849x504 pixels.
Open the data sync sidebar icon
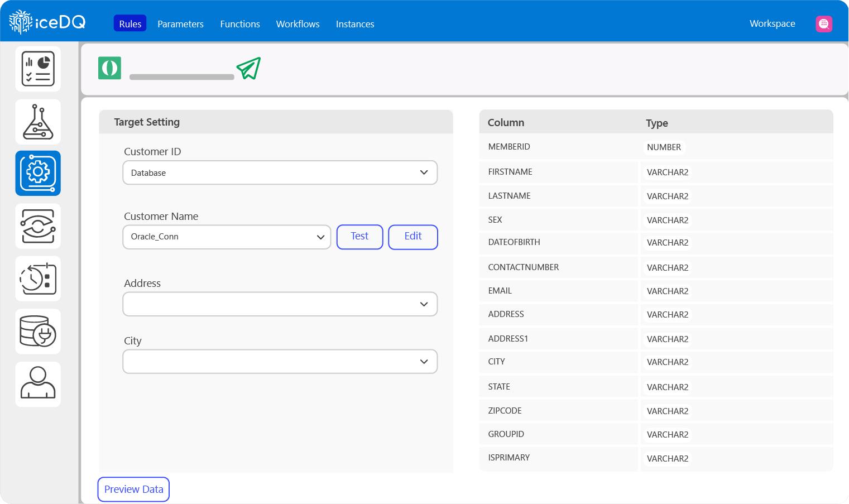click(38, 226)
